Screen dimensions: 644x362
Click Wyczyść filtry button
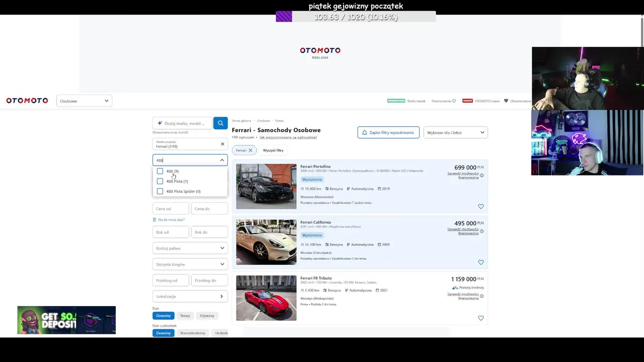(x=273, y=150)
